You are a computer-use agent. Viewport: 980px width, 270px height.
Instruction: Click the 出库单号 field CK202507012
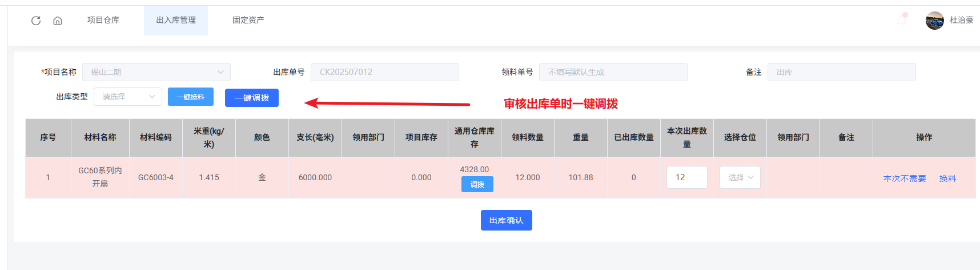(384, 72)
